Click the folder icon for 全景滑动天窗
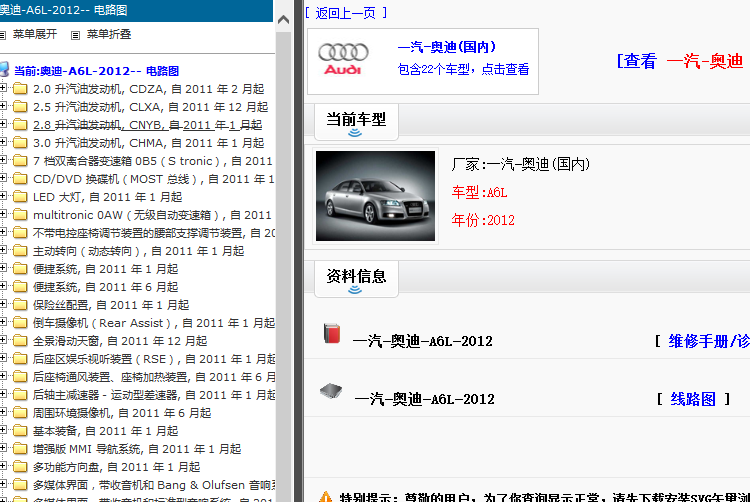 [x=20, y=340]
